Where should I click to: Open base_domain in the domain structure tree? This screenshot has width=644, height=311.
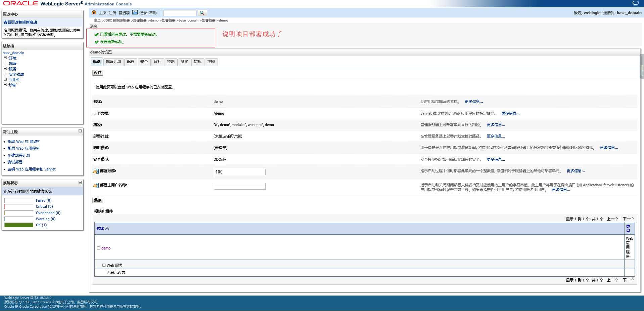pos(13,53)
